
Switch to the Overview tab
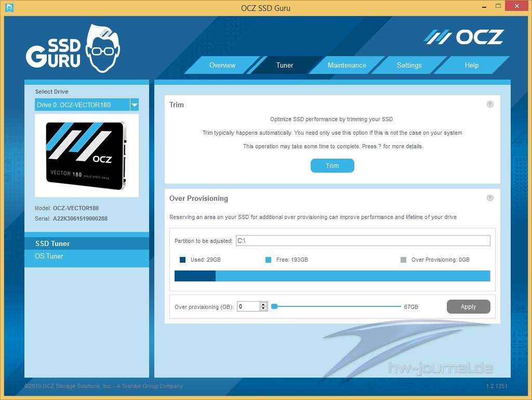(222, 66)
